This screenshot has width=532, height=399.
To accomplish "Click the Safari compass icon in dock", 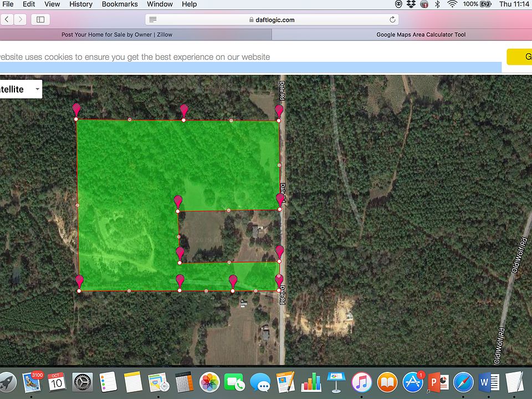I will pyautogui.click(x=463, y=382).
